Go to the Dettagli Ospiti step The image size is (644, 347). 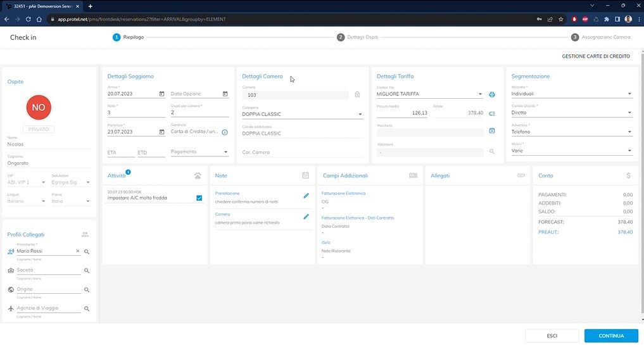coord(358,37)
